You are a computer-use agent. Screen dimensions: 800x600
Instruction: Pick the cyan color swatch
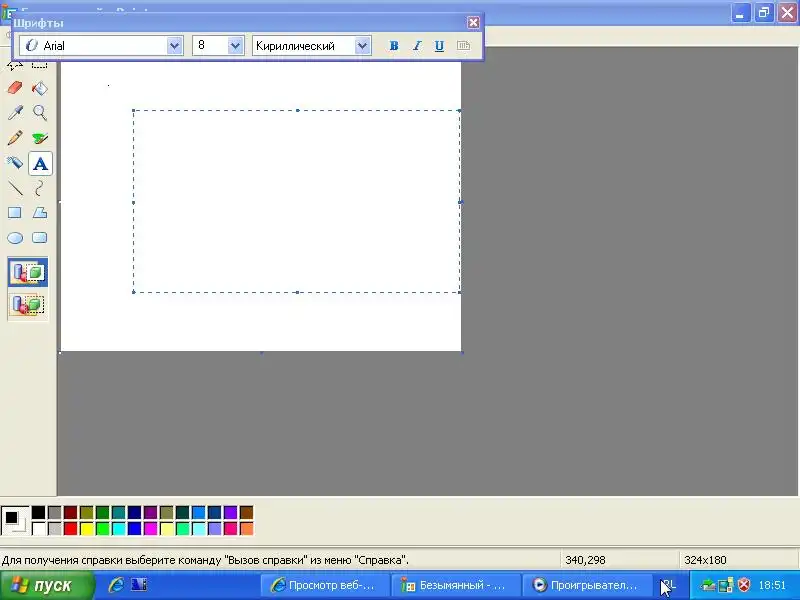point(119,528)
